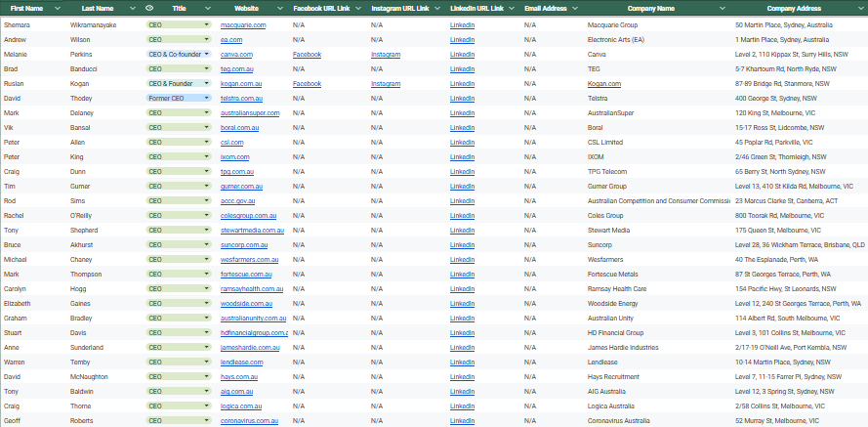Click the eye icon in the Title header
Screen dimensions: 868x427
(x=149, y=9)
